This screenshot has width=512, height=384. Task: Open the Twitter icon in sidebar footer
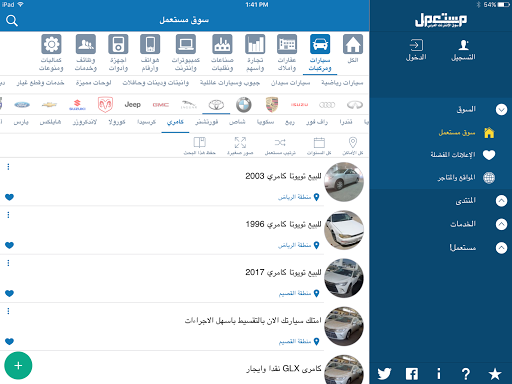[384, 374]
